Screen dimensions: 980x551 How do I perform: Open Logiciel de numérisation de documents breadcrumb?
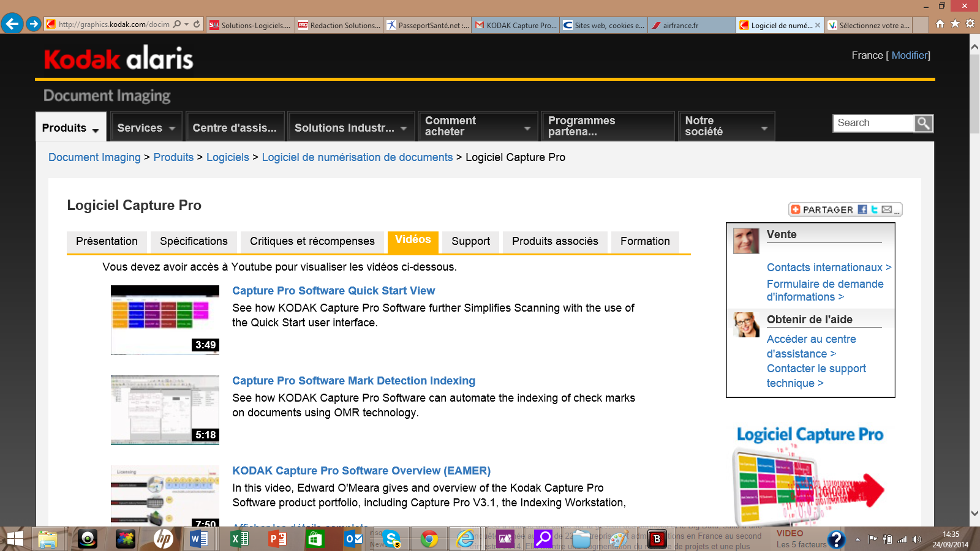point(357,157)
